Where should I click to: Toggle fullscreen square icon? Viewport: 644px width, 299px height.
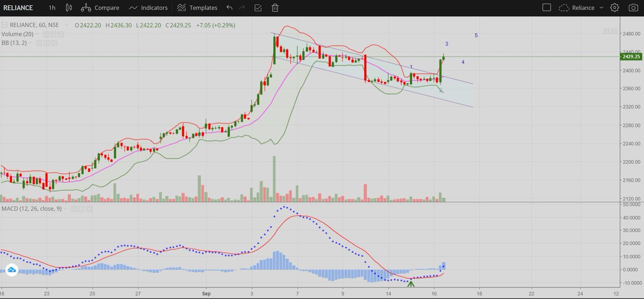546,8
